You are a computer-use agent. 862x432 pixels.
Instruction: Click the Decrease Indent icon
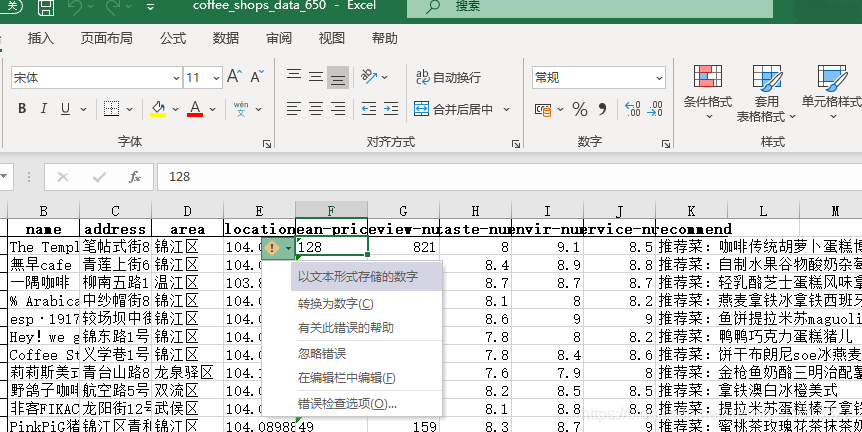(x=369, y=109)
